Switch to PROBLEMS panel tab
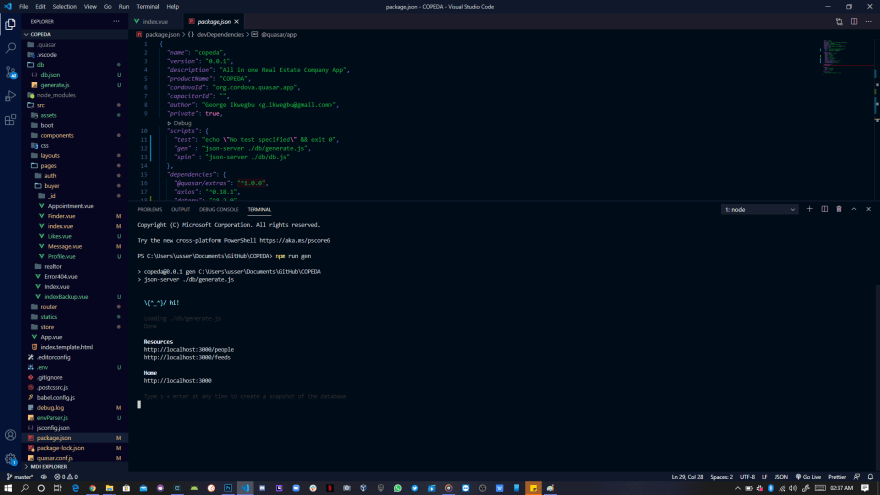This screenshot has height=495, width=880. click(x=150, y=209)
